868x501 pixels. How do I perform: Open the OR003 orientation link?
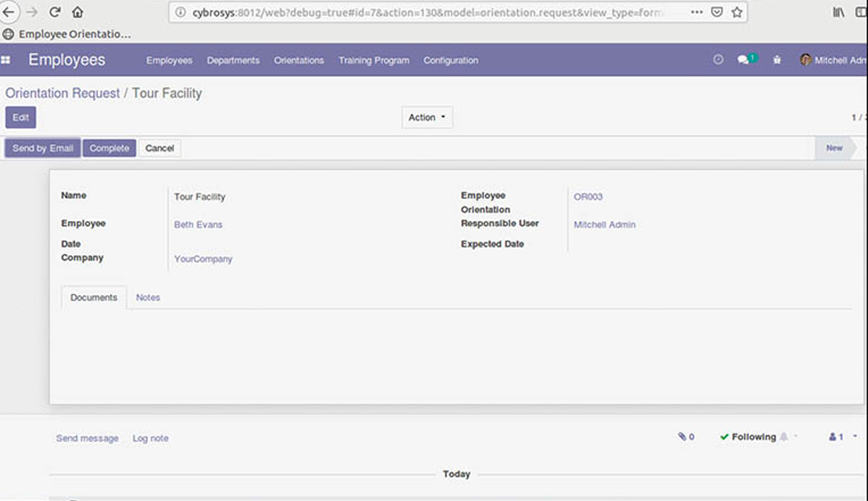[x=588, y=196]
